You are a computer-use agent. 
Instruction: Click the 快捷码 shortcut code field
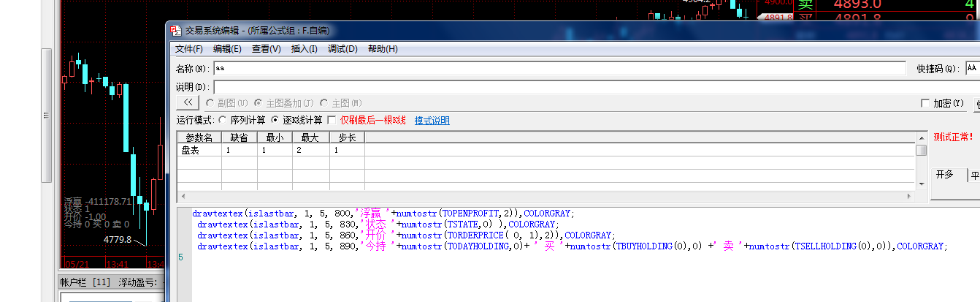click(x=972, y=68)
